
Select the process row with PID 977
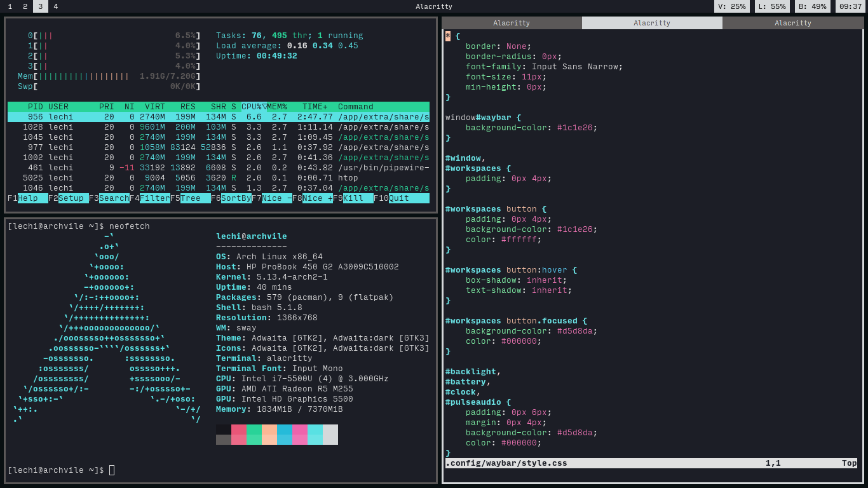219,147
